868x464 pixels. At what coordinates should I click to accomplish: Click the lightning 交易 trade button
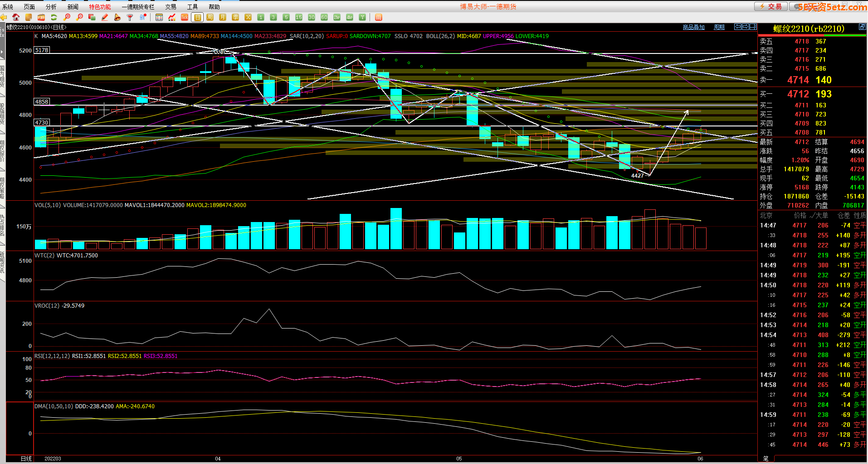(771, 6)
